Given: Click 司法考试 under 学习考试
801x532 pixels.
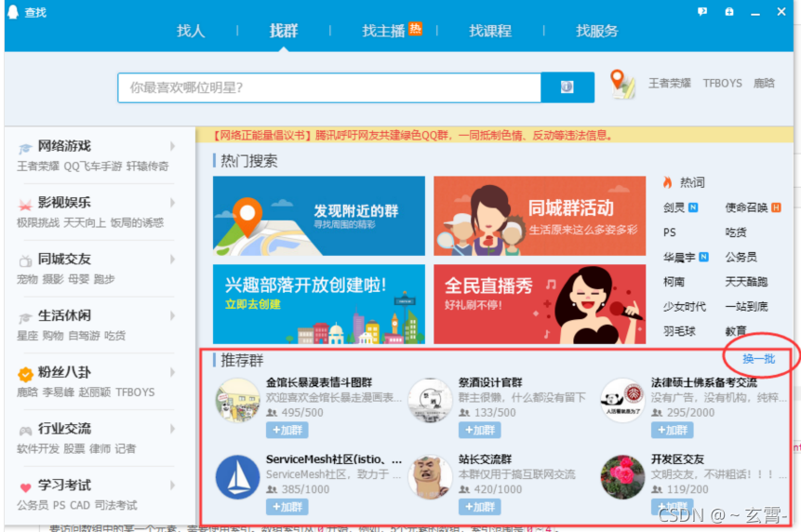Looking at the screenshot, I should pyautogui.click(x=116, y=505).
